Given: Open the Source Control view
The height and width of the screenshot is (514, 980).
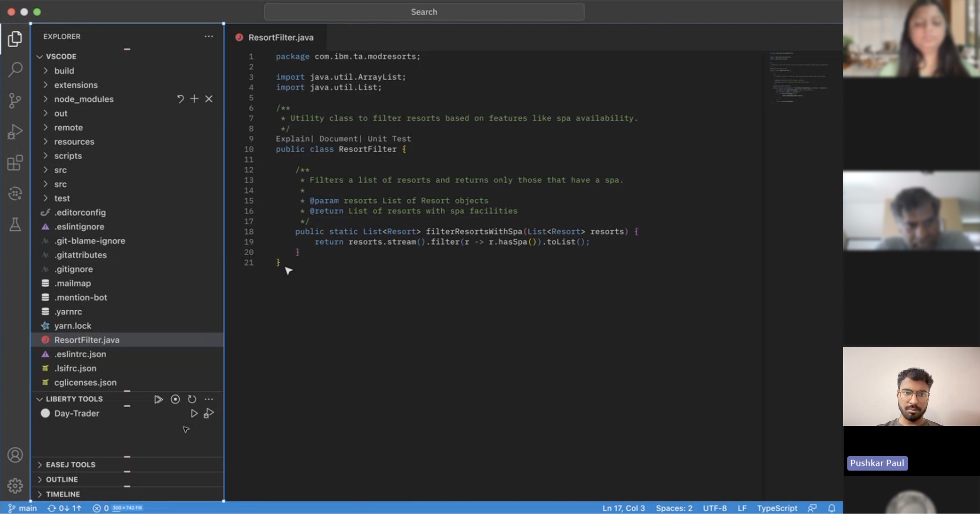Looking at the screenshot, I should coord(15,100).
